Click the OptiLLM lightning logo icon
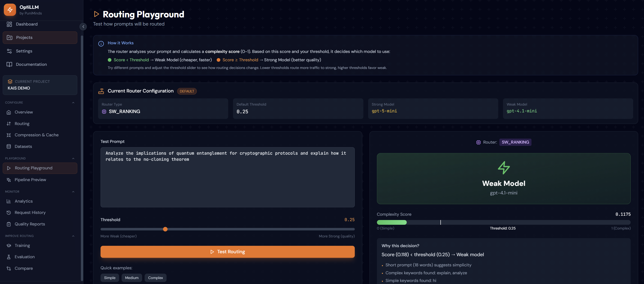 10,10
